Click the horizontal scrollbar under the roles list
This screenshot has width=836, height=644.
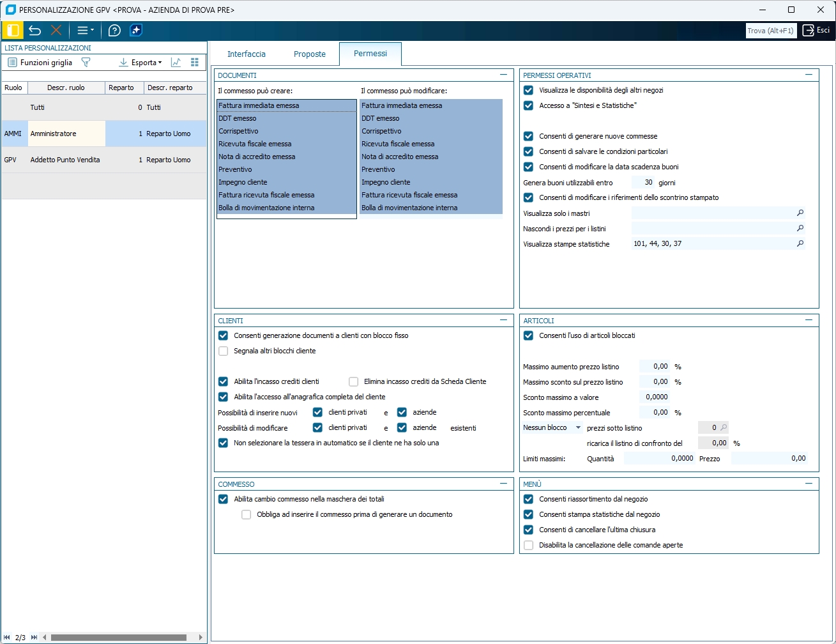[x=118, y=638]
